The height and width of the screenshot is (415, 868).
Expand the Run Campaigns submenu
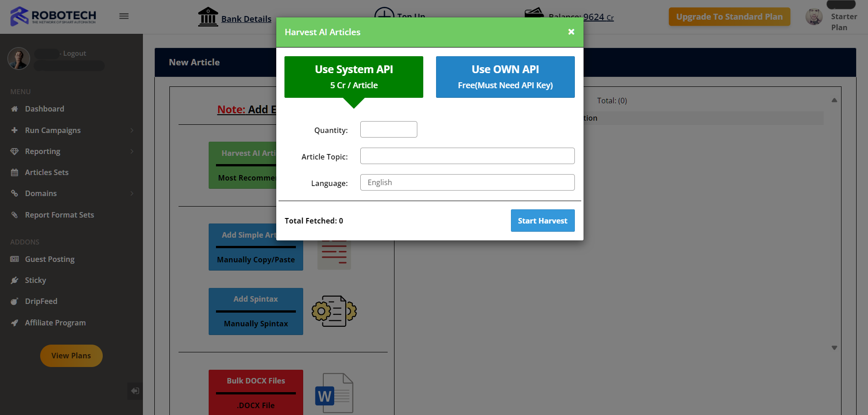(132, 131)
